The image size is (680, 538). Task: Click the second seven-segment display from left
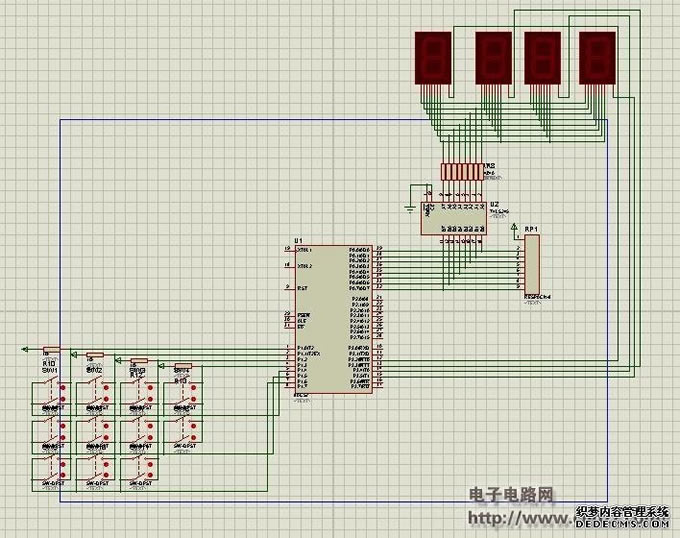494,57
